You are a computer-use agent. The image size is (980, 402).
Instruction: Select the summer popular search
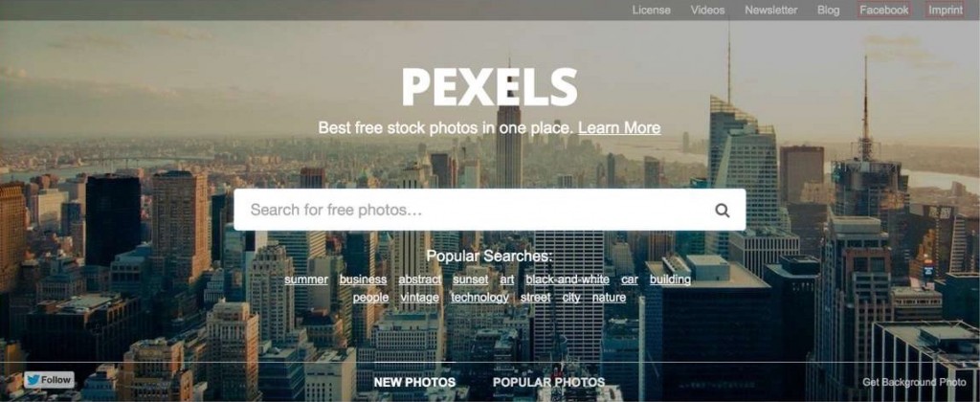(306, 279)
